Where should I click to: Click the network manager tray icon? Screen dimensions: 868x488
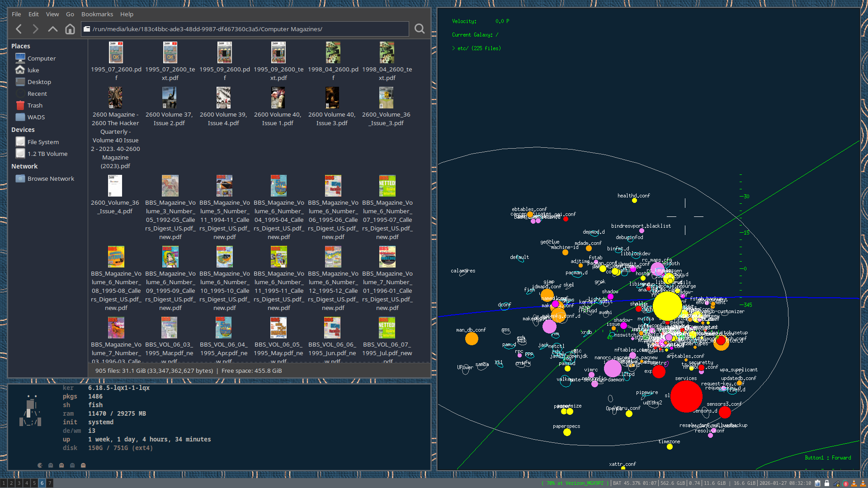point(836,483)
